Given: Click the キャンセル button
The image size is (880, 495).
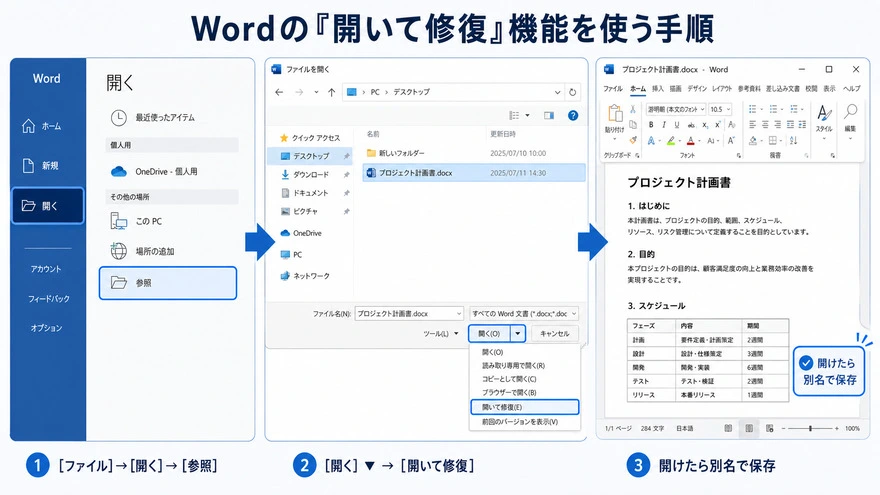Looking at the screenshot, I should tap(554, 333).
